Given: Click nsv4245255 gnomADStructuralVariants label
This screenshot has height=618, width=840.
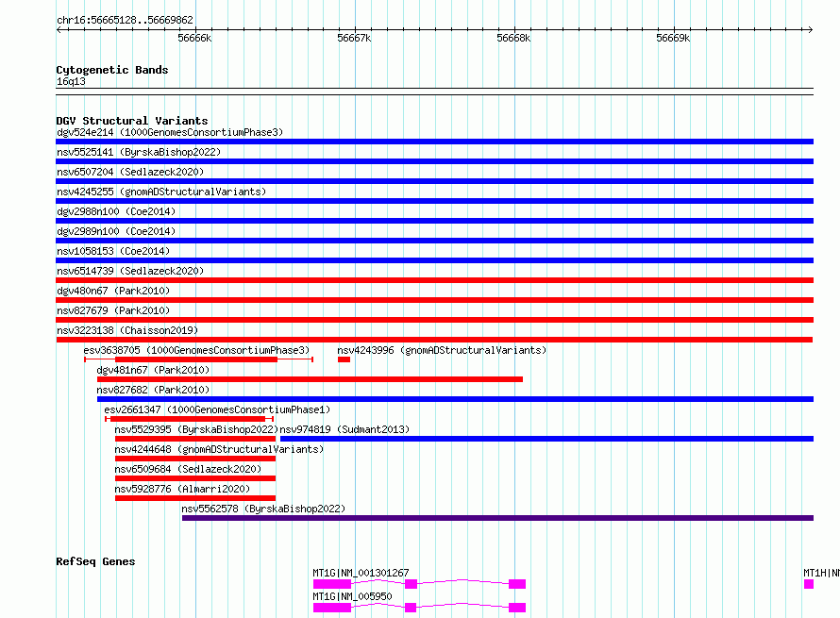Looking at the screenshot, I should click(161, 192).
